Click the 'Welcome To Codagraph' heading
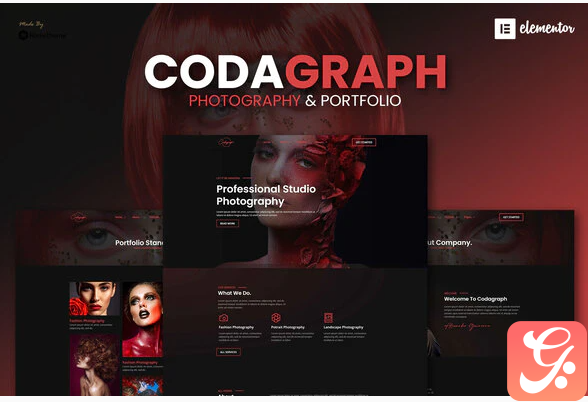Viewport: 588px width, 402px height. click(x=476, y=299)
